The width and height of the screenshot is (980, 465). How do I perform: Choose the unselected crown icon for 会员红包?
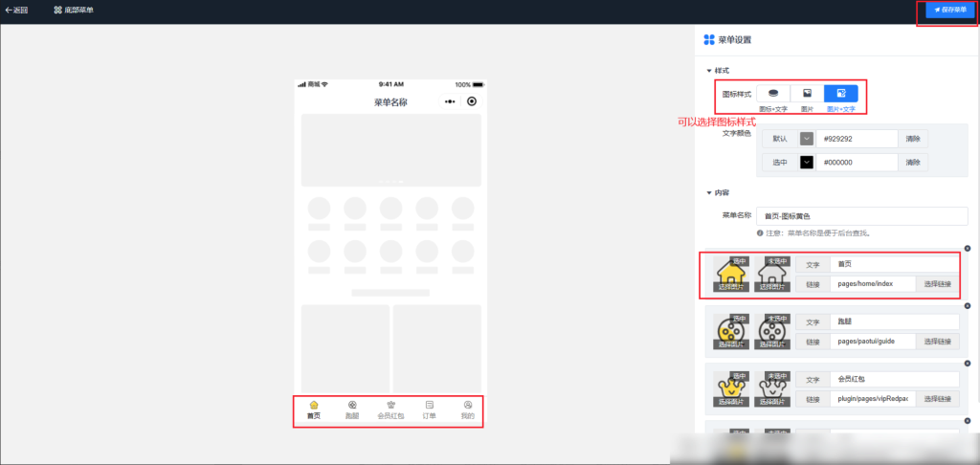click(771, 388)
